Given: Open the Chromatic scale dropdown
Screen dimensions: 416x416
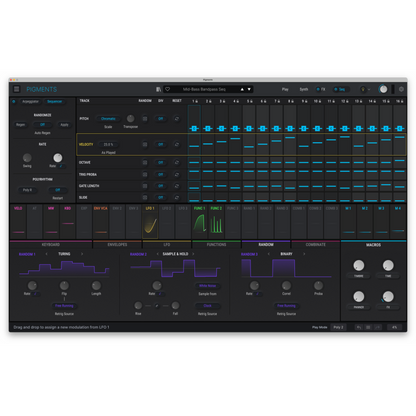Looking at the screenshot, I should (108, 119).
